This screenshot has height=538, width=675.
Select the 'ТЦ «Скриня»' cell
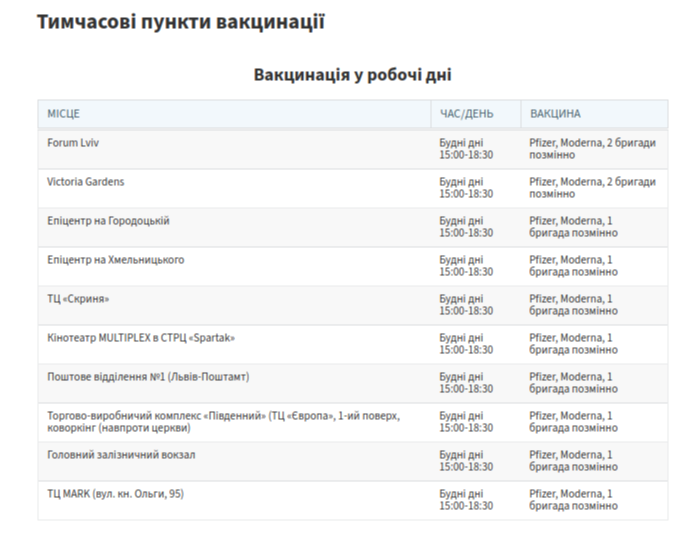tap(234, 305)
